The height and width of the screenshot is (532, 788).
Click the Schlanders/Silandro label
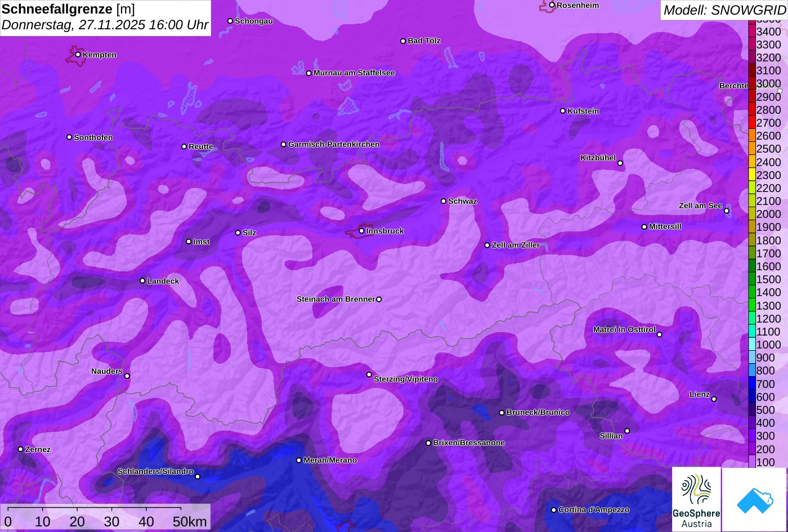tap(155, 472)
